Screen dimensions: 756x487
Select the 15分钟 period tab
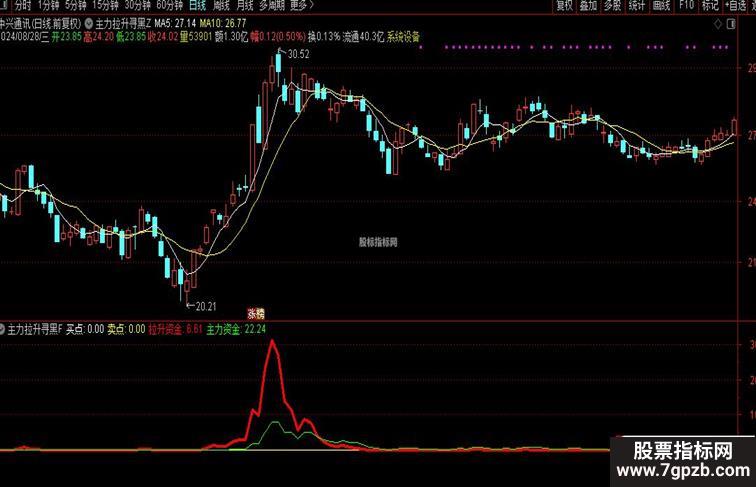[x=105, y=6]
